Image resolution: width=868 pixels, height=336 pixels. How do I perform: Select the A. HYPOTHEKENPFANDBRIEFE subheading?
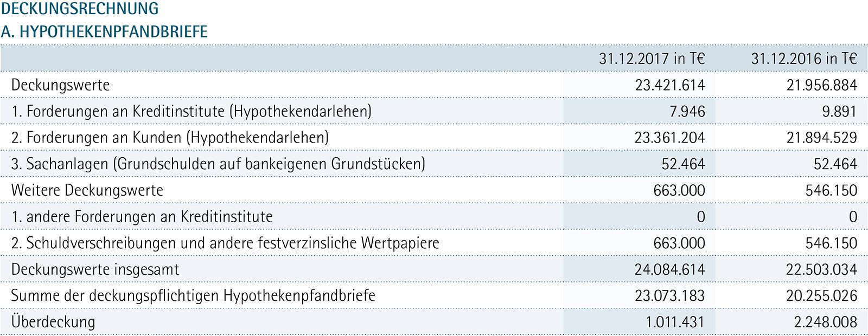(104, 31)
